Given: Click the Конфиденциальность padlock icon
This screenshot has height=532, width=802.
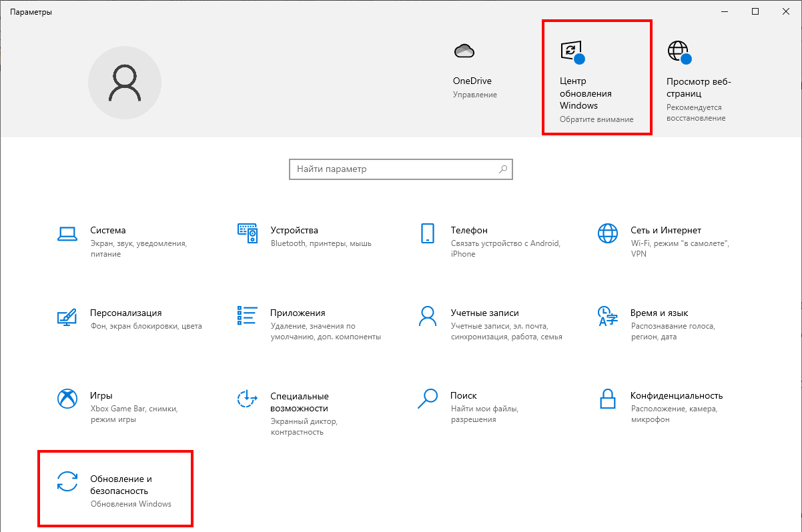Looking at the screenshot, I should [x=607, y=399].
